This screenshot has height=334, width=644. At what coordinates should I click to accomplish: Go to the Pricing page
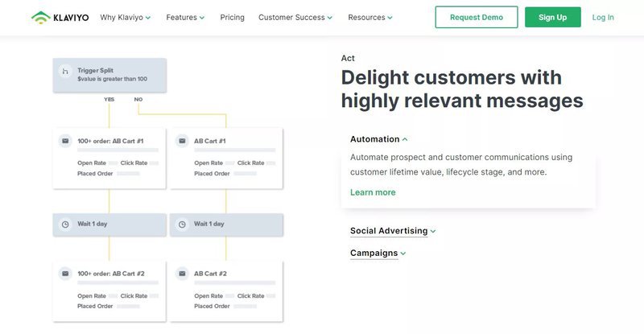pos(232,17)
